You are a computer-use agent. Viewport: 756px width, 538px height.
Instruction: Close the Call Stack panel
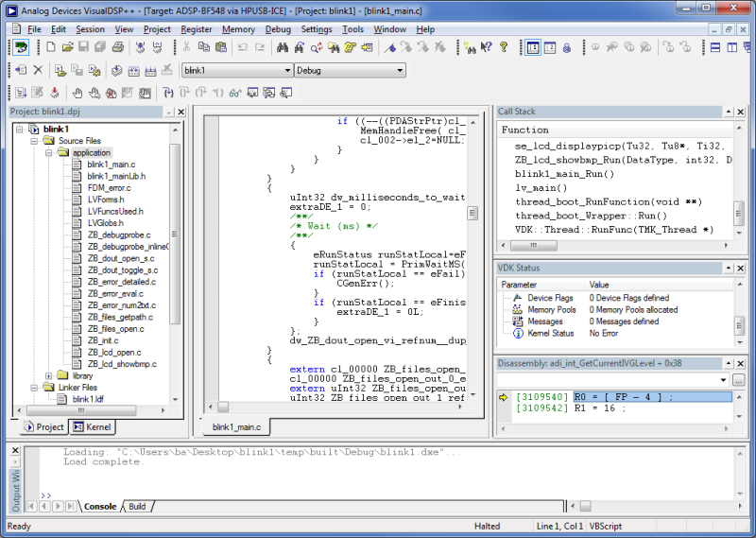coord(741,112)
